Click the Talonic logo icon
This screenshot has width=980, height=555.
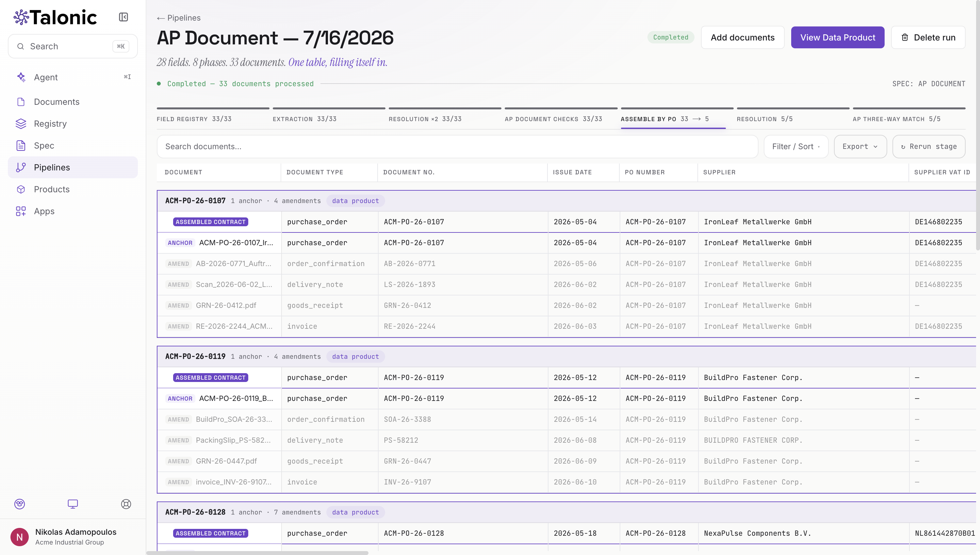(21, 17)
